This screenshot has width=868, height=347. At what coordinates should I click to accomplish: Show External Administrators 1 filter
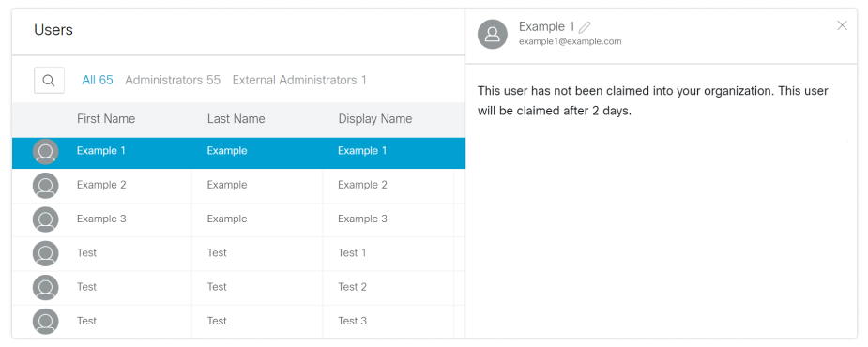(x=299, y=81)
